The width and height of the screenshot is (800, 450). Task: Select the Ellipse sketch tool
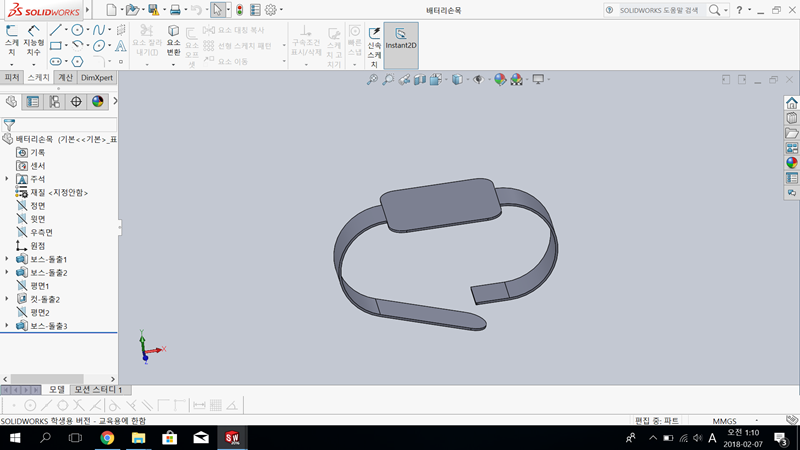click(98, 46)
